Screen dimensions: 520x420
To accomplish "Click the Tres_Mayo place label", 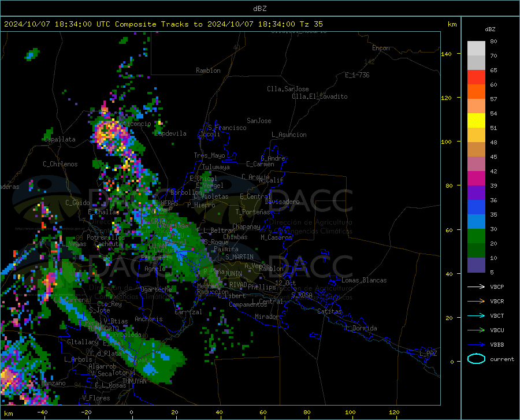I will coord(209,155).
